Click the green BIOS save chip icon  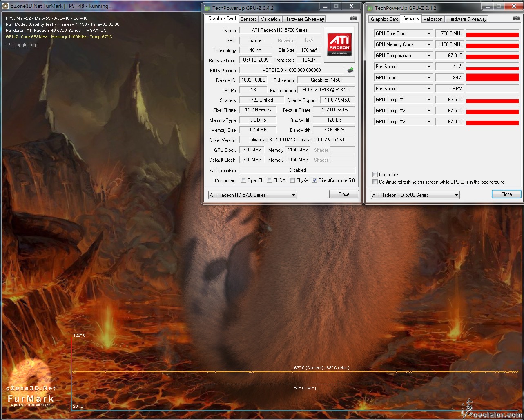[350, 70]
